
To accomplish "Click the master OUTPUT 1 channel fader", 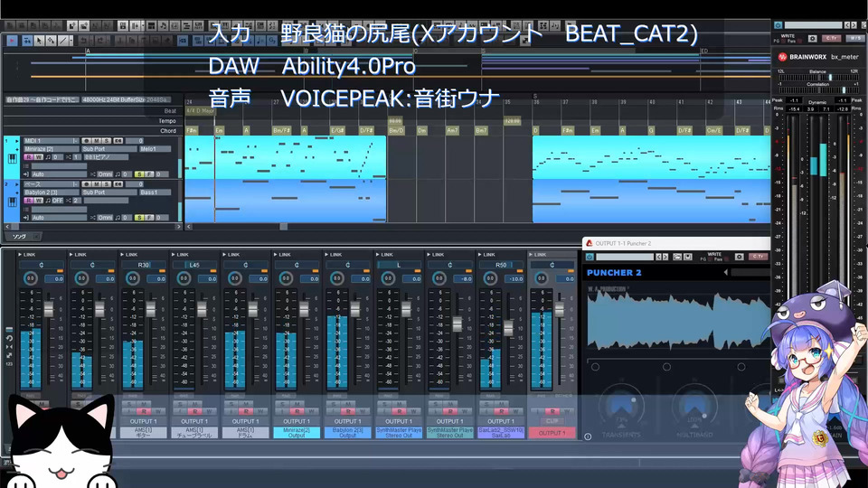I will pyautogui.click(x=559, y=309).
